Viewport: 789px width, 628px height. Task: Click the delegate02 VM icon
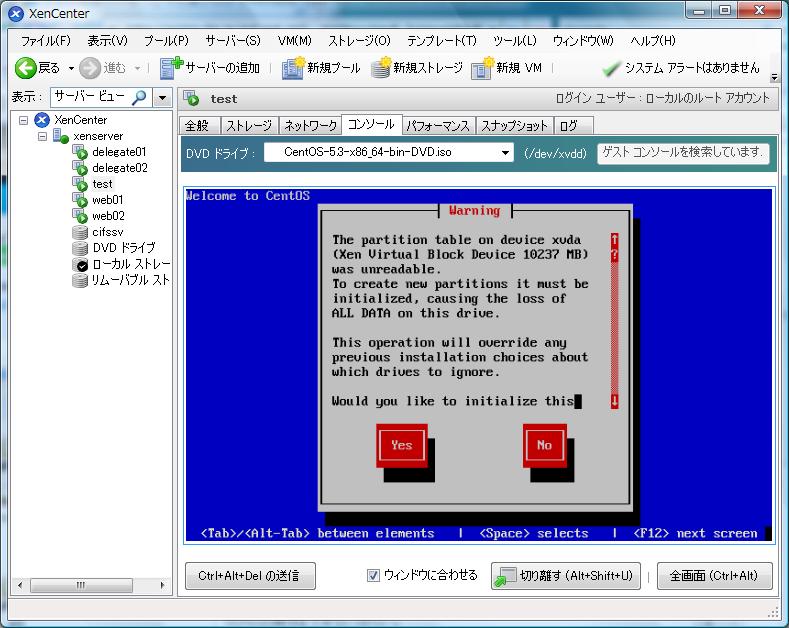click(x=80, y=168)
